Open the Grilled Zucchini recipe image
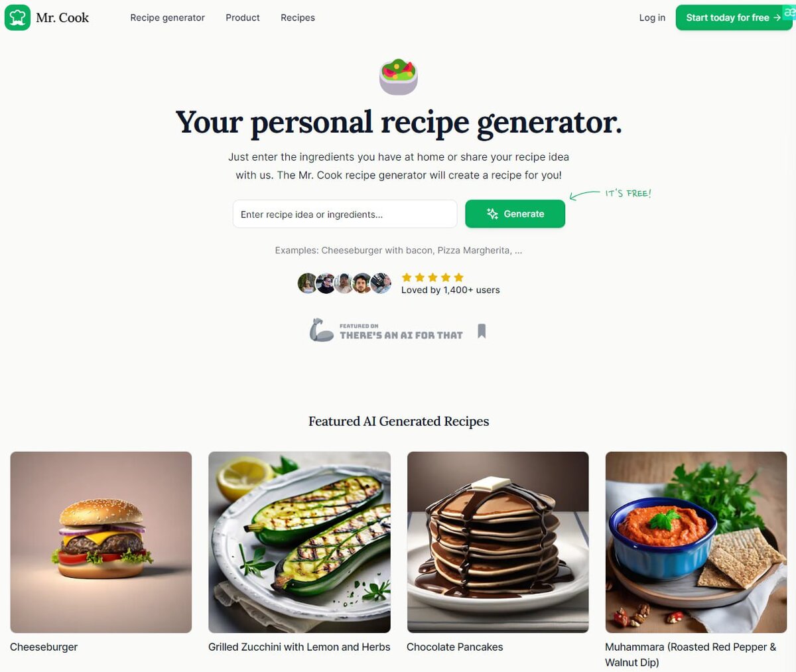The height and width of the screenshot is (672, 796). [299, 542]
